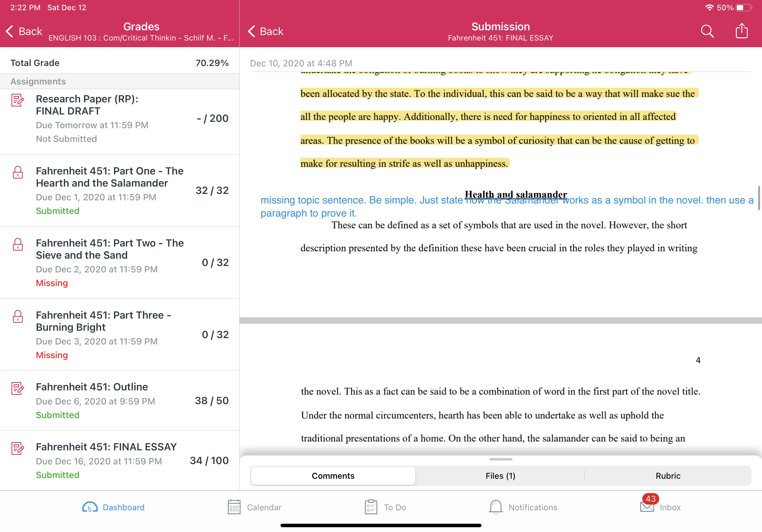Open the Inbox envelope icon
The image size is (762, 532).
coord(647,507)
